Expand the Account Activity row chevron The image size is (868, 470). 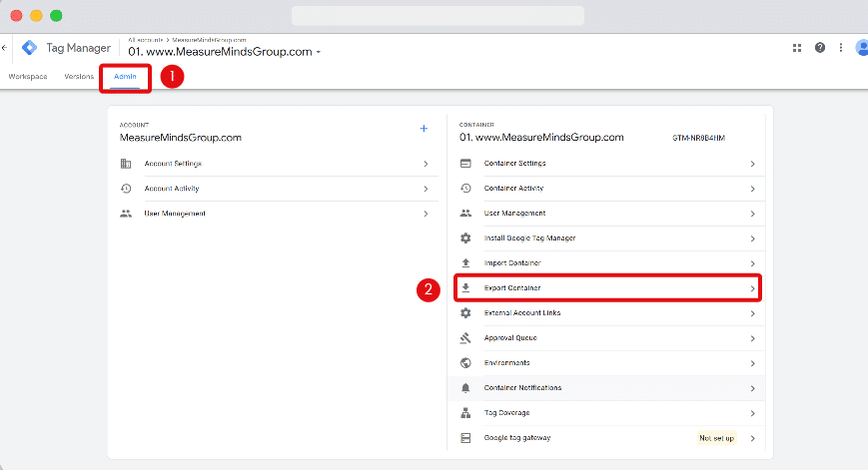coord(426,189)
